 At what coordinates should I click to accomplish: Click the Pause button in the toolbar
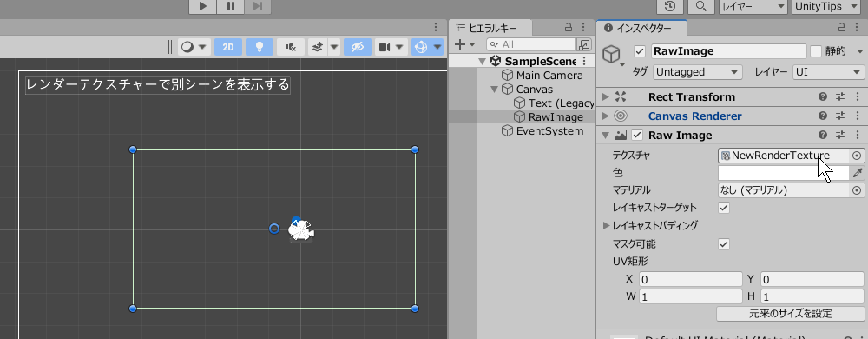(x=230, y=6)
